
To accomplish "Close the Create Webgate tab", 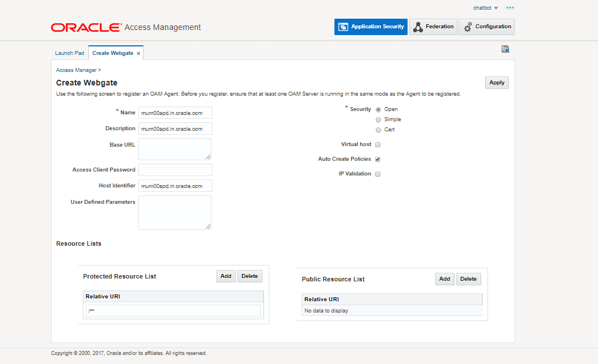I will [138, 53].
